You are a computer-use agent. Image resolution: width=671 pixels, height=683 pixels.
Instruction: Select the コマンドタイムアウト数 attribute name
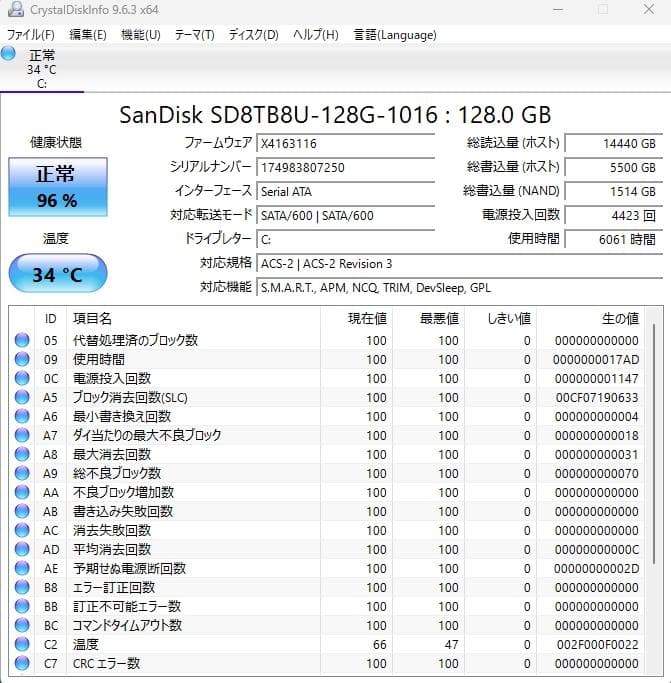[x=127, y=625]
